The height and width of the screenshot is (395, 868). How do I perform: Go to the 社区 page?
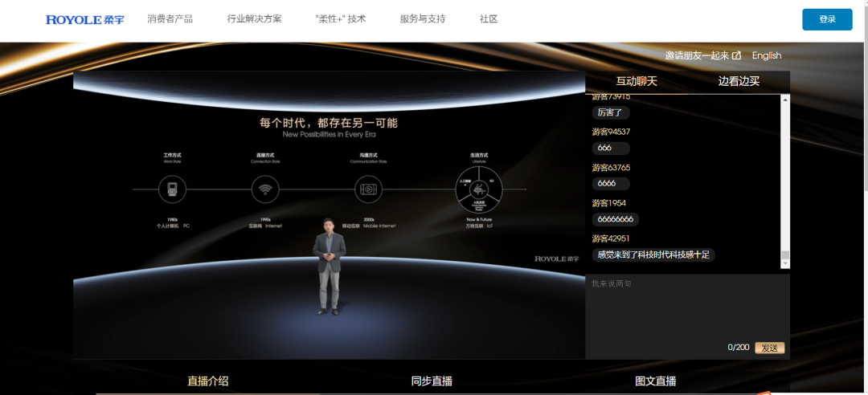tap(489, 19)
